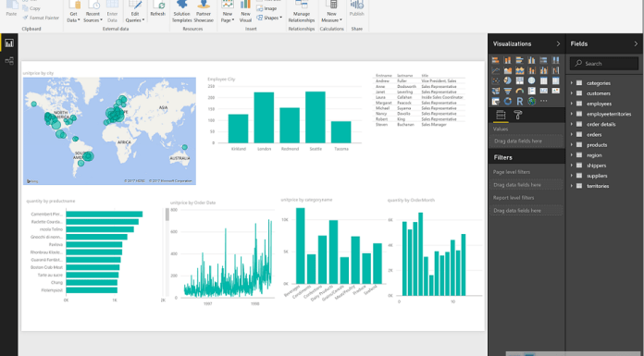Select the Line chart visualization icon
The image size is (644, 356).
pyautogui.click(x=495, y=70)
